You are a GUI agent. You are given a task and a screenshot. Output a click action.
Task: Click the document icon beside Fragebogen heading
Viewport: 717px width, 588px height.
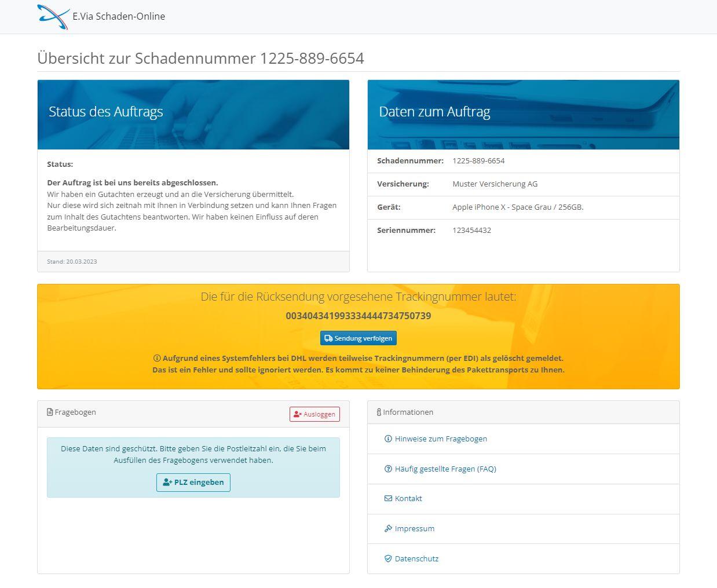(49, 412)
